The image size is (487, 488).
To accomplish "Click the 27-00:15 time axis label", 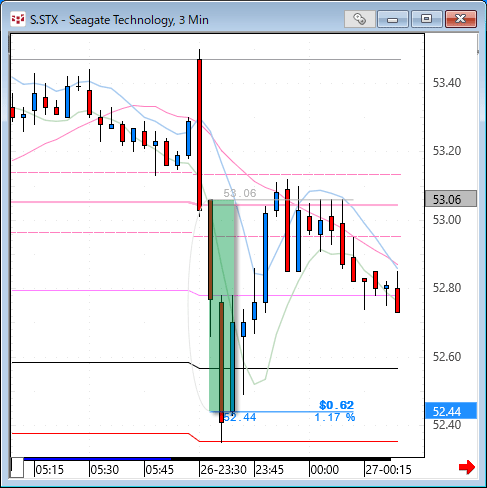I will coord(388,470).
